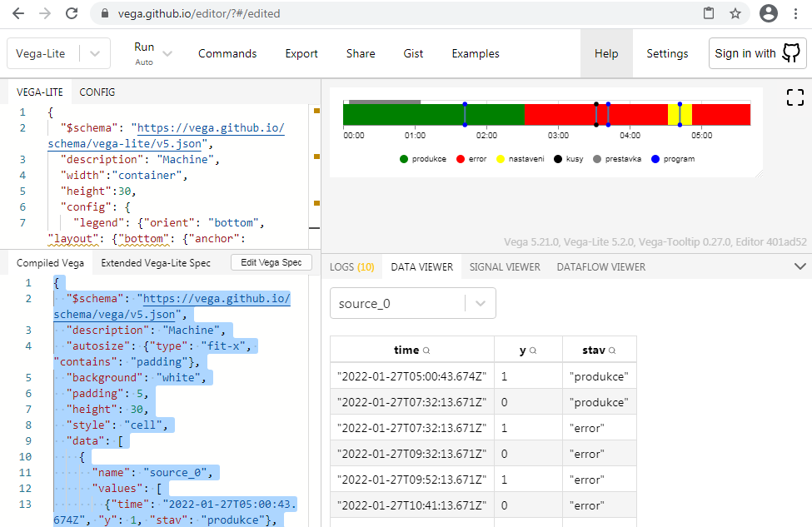This screenshot has height=527, width=812.
Task: Open the DATA VIEWER tab
Action: coord(422,267)
